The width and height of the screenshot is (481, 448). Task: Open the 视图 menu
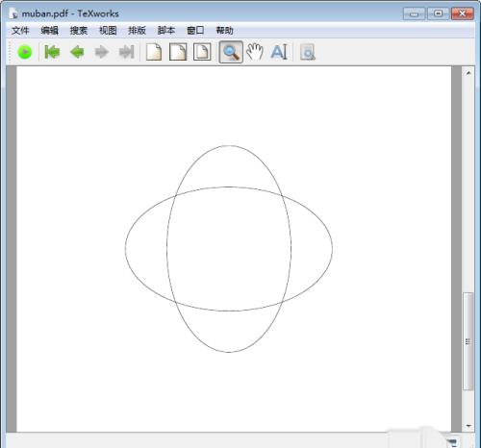tap(108, 31)
